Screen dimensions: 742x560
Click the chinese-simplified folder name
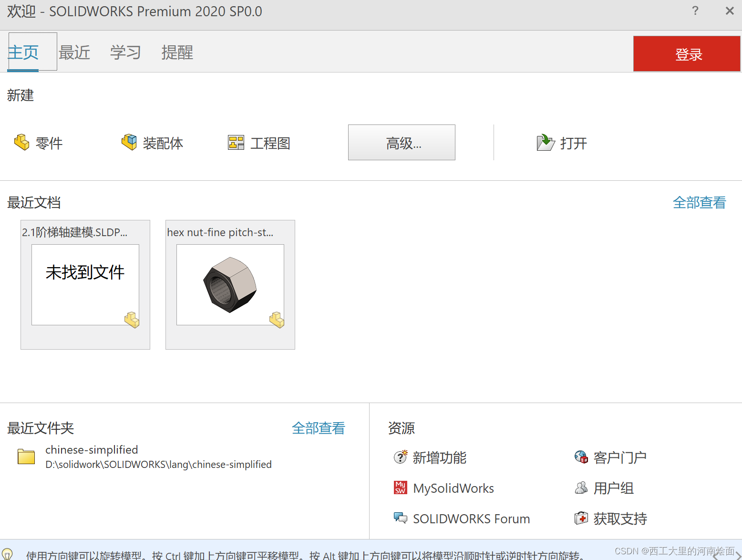[92, 450]
